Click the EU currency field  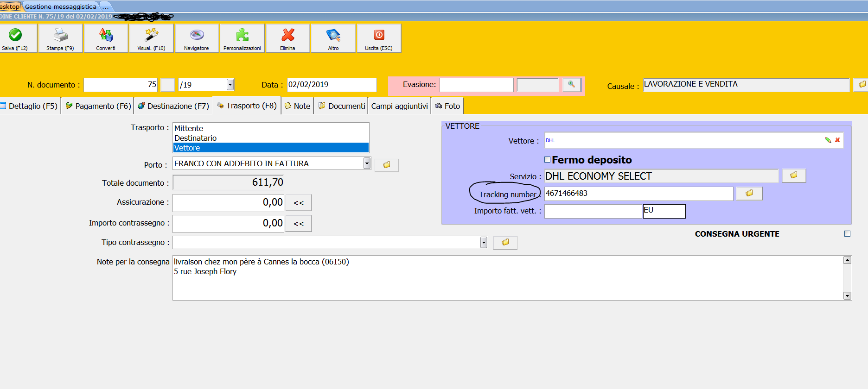coord(664,211)
